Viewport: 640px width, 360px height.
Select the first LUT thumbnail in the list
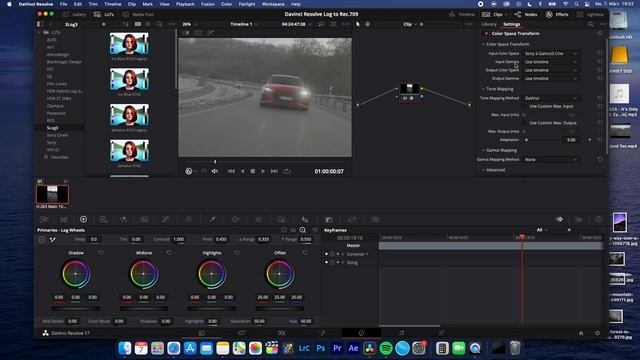tap(129, 44)
